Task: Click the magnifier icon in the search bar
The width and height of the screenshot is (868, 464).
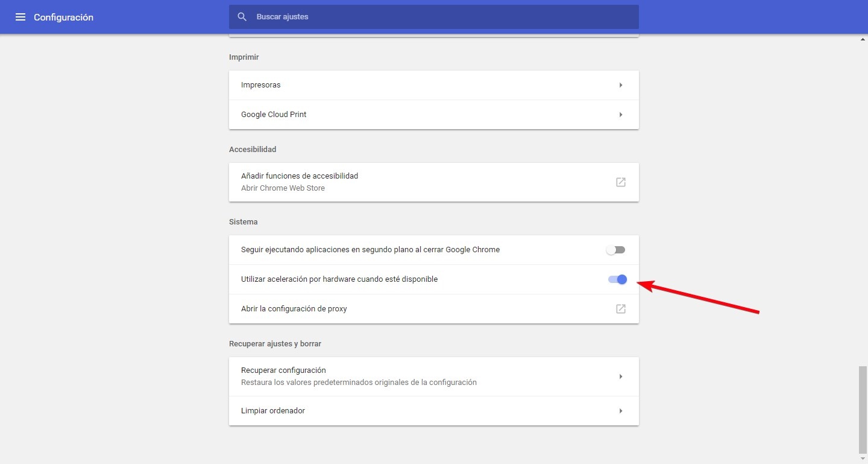Action: coord(242,17)
